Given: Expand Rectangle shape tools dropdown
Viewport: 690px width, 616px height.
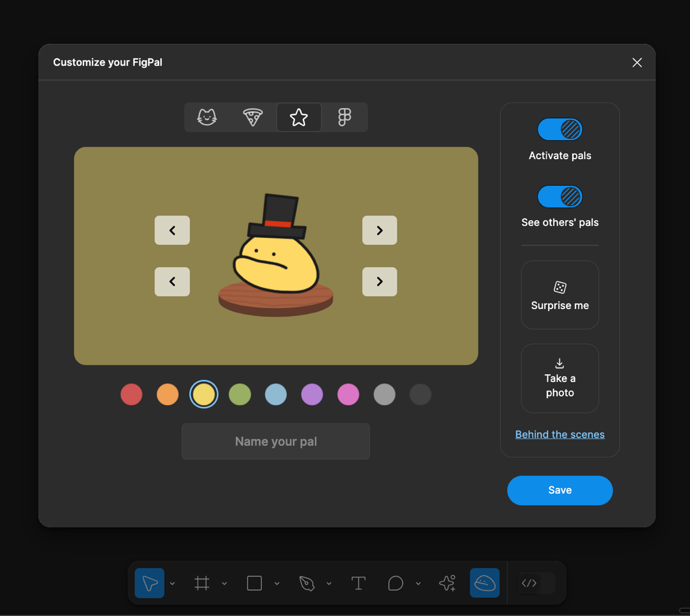Looking at the screenshot, I should [x=277, y=584].
